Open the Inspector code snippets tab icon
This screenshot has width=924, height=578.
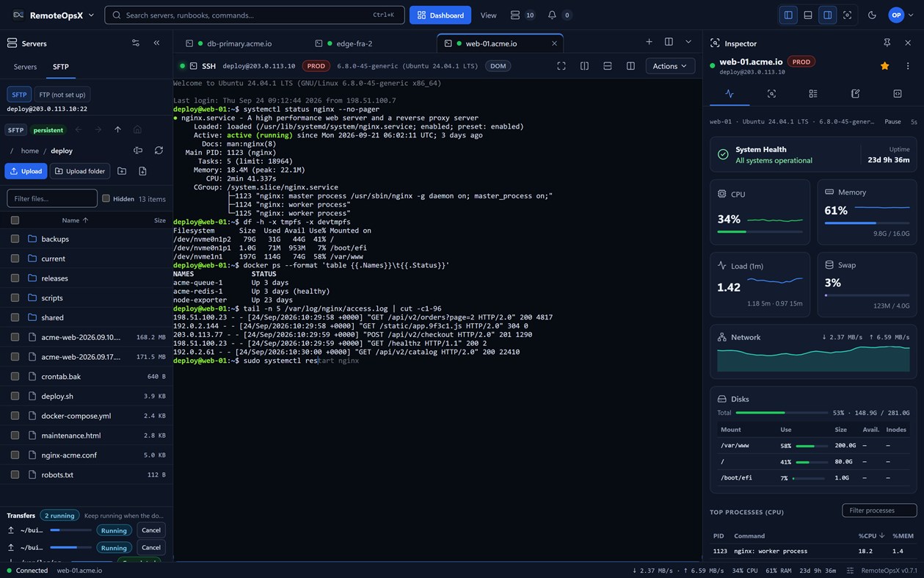tap(898, 94)
